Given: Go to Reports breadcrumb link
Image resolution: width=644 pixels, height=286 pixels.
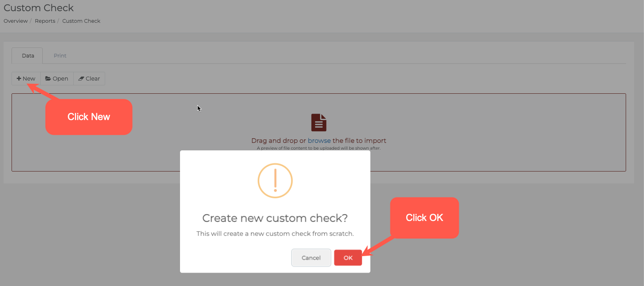Looking at the screenshot, I should coord(45,21).
